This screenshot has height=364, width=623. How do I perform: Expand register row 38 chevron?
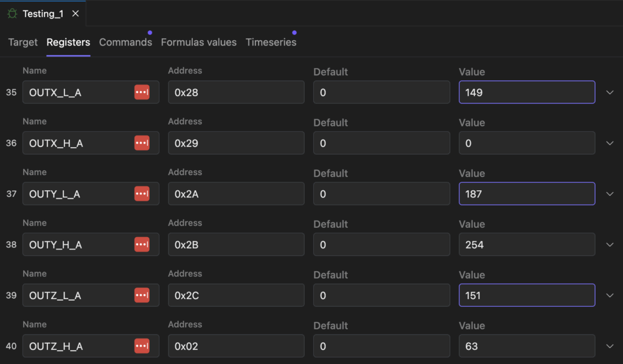610,245
